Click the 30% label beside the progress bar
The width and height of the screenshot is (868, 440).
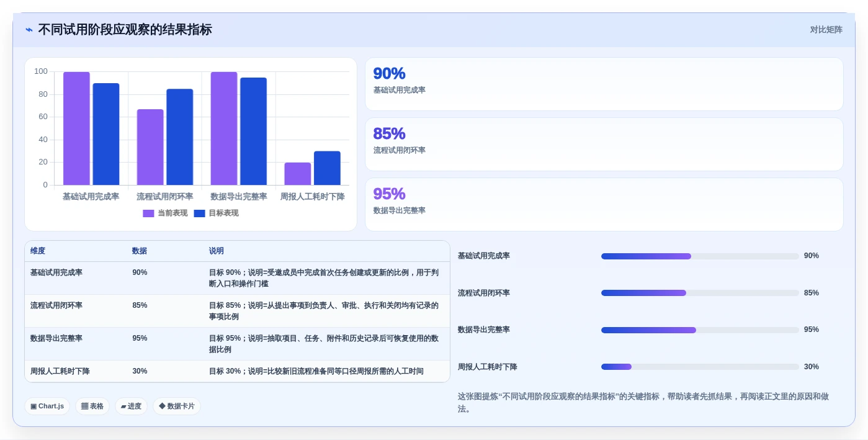pos(812,367)
